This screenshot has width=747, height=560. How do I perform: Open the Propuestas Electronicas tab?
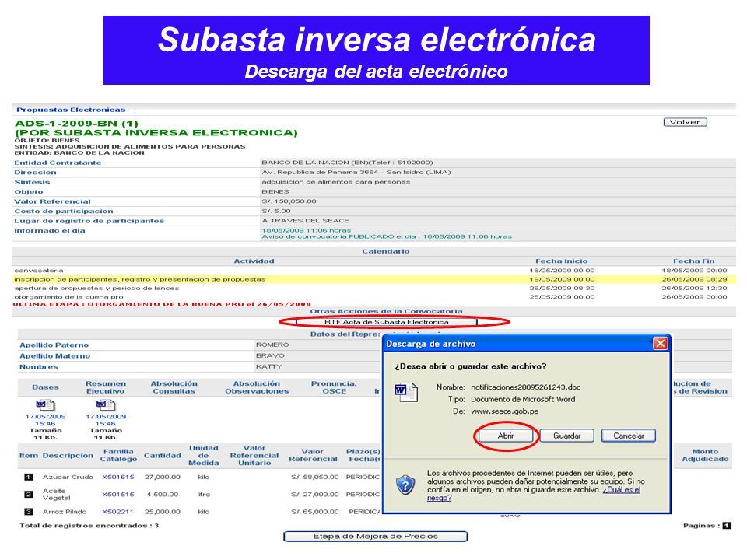(71, 110)
